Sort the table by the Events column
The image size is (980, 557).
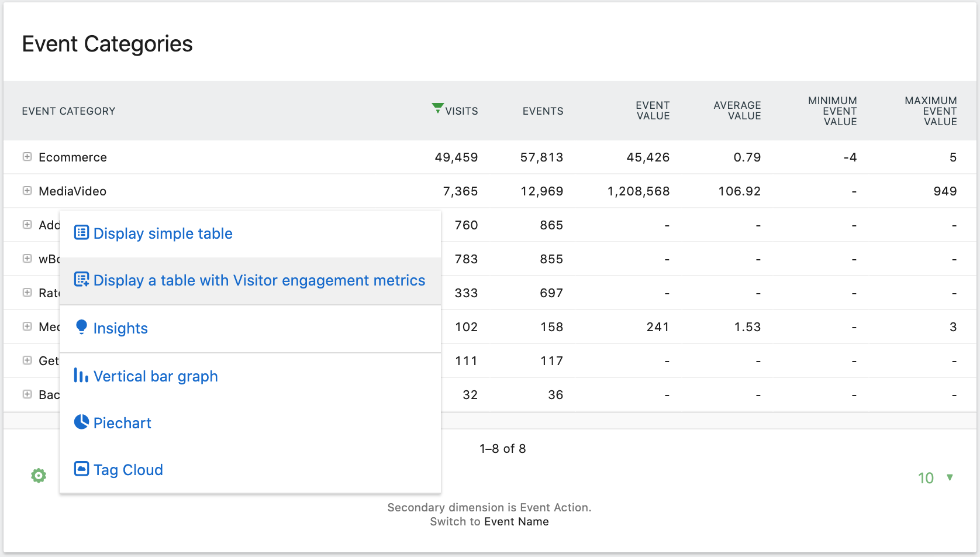tap(543, 111)
